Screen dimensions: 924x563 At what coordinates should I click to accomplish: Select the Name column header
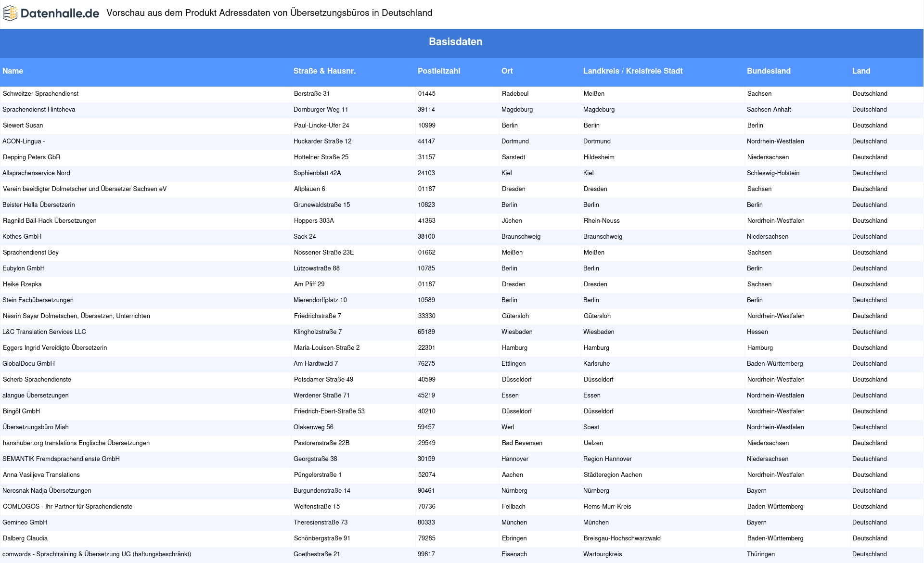13,71
